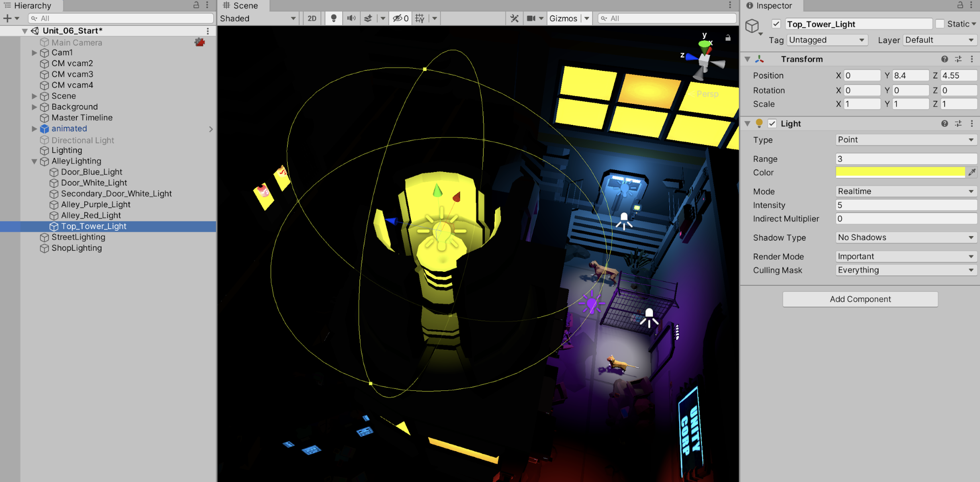
Task: Select Door_Blue_Light in the Hierarchy
Action: (x=92, y=172)
